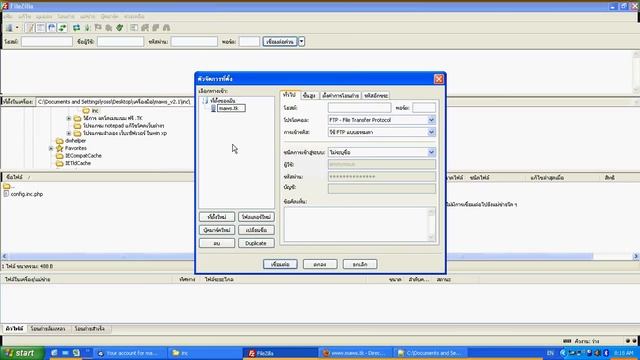Open the Help menu in menu bar

pyautogui.click(x=134, y=17)
